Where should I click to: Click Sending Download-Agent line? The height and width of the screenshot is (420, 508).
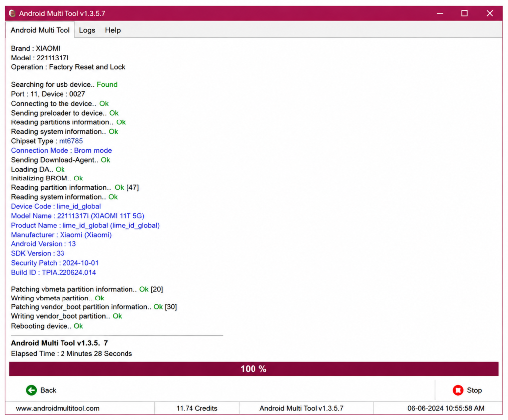pyautogui.click(x=61, y=160)
